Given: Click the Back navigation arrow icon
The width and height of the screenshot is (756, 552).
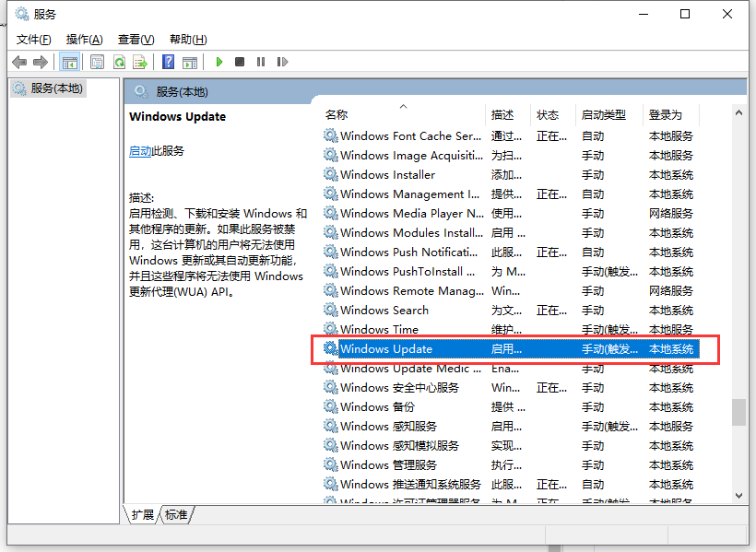Looking at the screenshot, I should click(x=19, y=61).
